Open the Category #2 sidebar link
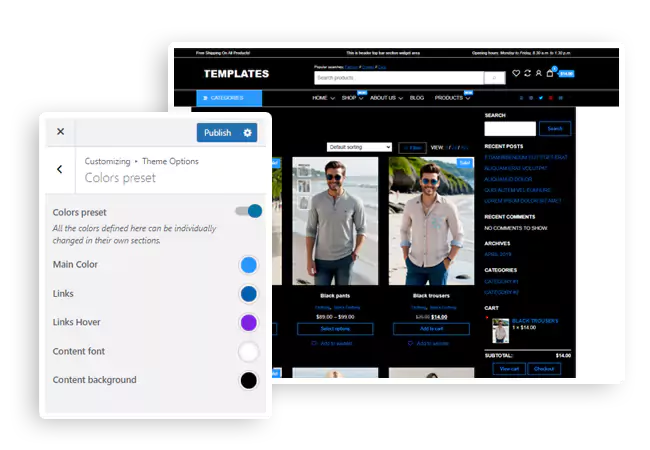650x450 pixels. pos(501,293)
